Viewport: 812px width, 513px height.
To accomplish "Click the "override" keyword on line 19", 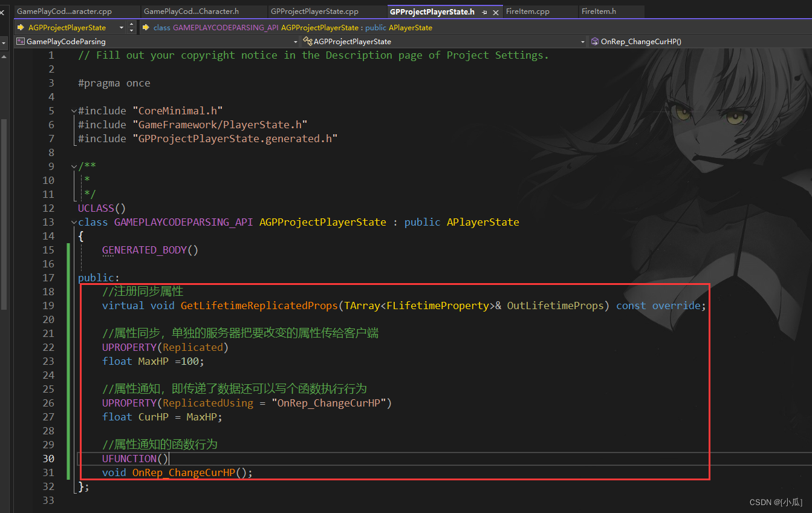I will pyautogui.click(x=677, y=306).
